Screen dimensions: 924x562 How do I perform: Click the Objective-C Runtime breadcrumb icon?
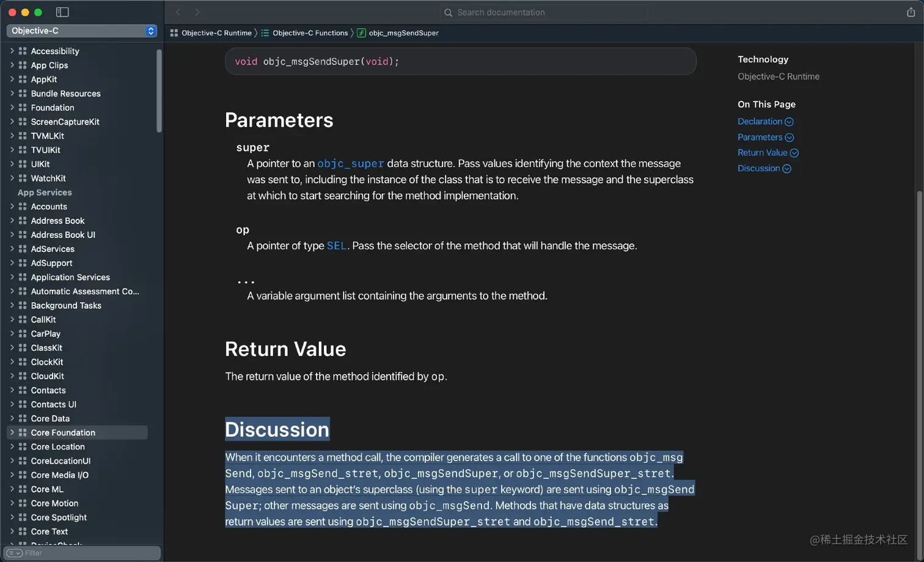[174, 33]
